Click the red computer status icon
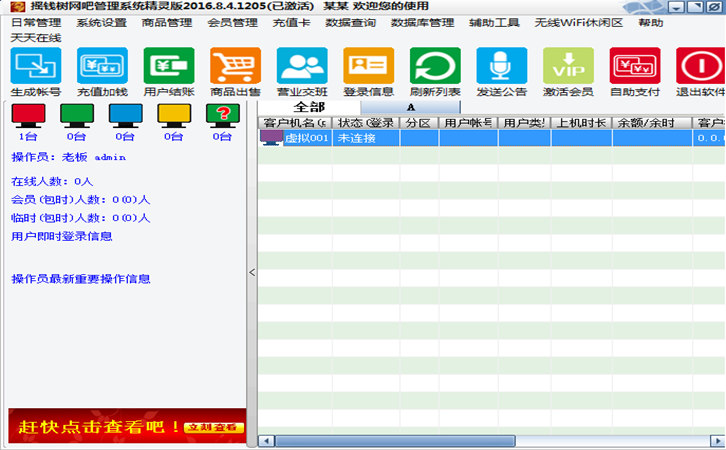Screen dimensions: 726x450 coord(27,115)
